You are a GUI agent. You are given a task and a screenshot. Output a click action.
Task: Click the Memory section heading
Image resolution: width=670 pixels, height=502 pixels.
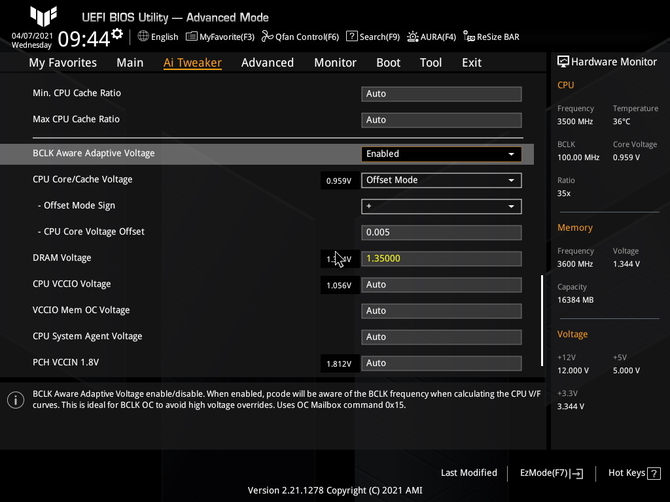(x=575, y=228)
